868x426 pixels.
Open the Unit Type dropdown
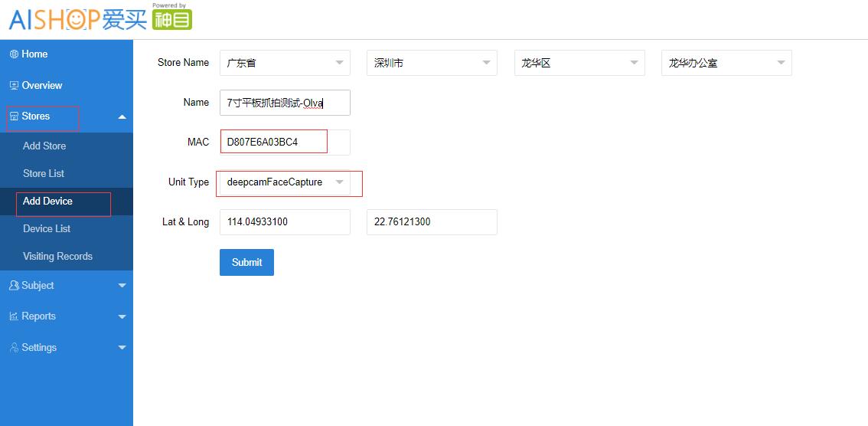point(285,182)
